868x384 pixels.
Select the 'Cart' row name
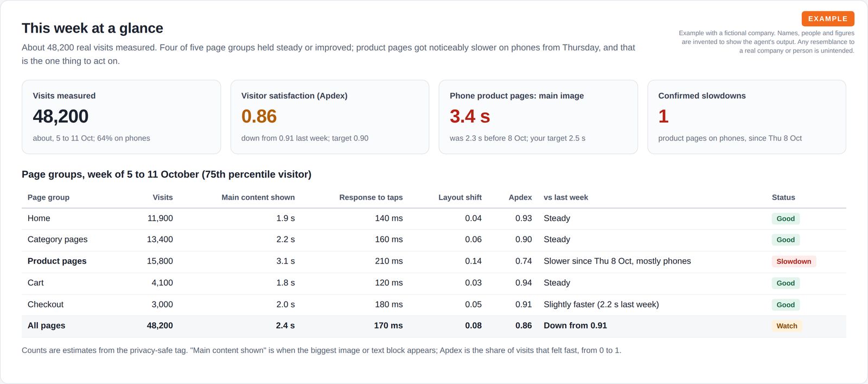click(x=36, y=283)
